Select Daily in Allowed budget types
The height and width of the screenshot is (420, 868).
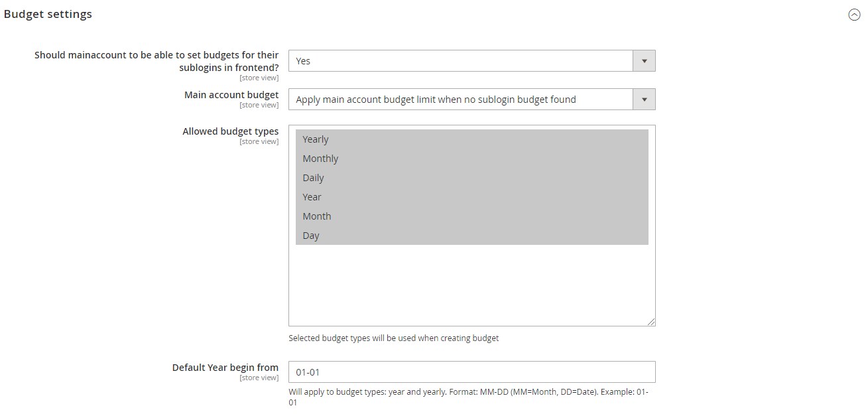click(471, 178)
